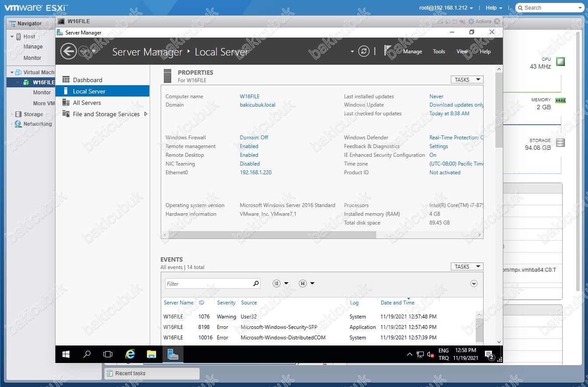Expand the Networking tree node
The height and width of the screenshot is (387, 588).
pos(12,124)
